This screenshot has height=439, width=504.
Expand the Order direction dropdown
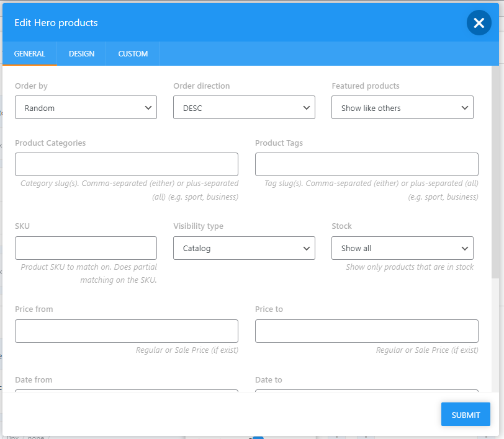[x=244, y=107]
